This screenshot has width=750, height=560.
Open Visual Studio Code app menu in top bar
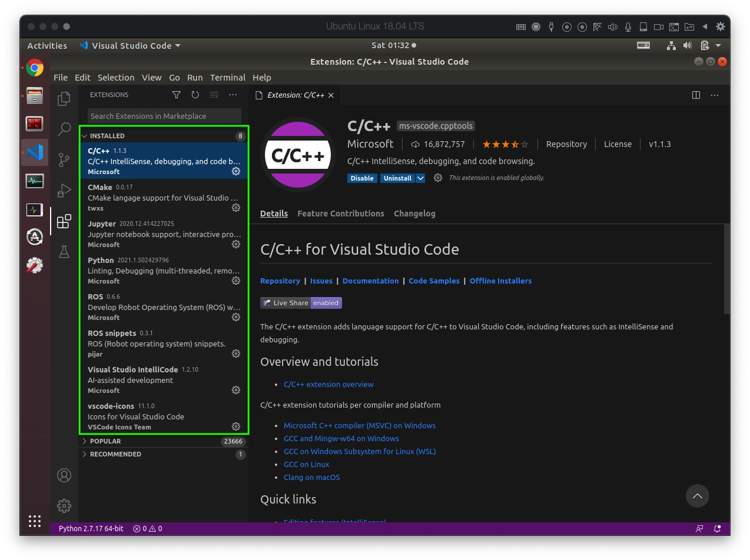[x=130, y=45]
